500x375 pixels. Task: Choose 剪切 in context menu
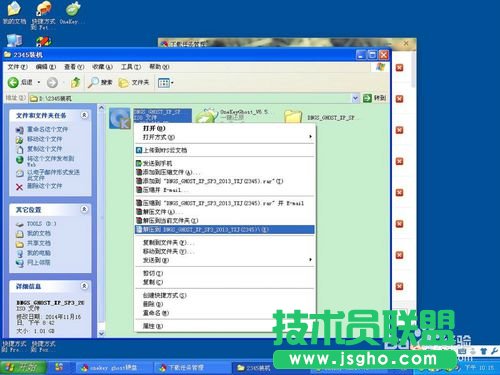224,273
